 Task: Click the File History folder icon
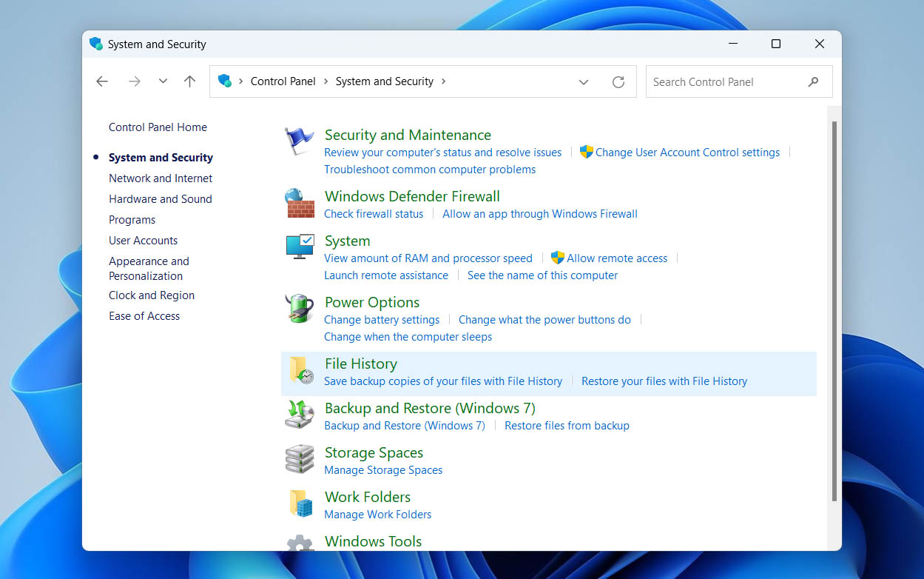tap(301, 370)
